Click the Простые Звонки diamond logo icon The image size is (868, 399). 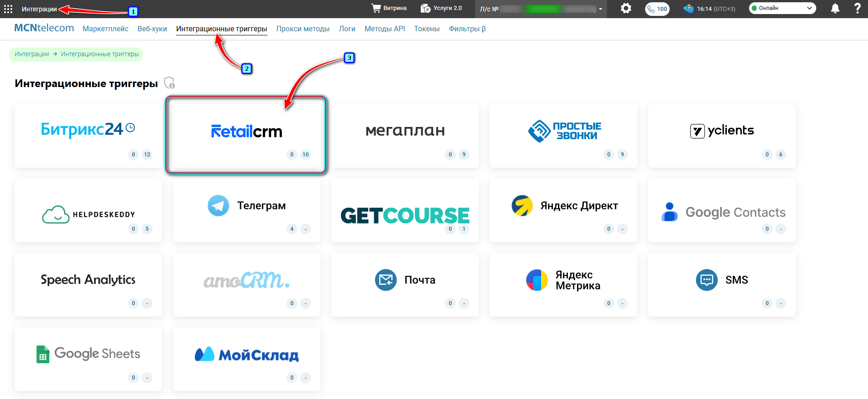coord(539,131)
